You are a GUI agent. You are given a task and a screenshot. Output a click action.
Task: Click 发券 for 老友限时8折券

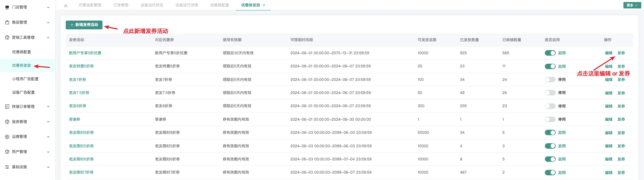tap(621, 133)
